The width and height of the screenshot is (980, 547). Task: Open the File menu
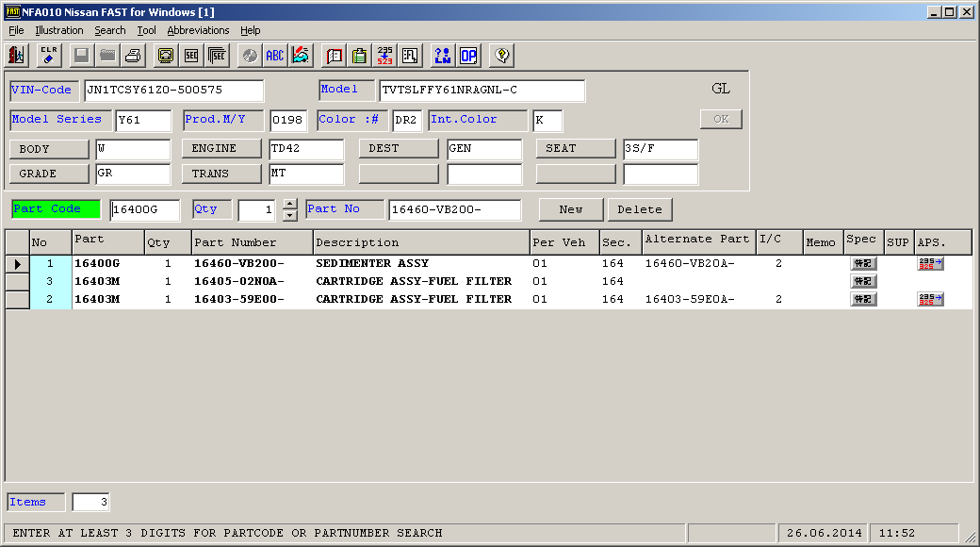[16, 30]
